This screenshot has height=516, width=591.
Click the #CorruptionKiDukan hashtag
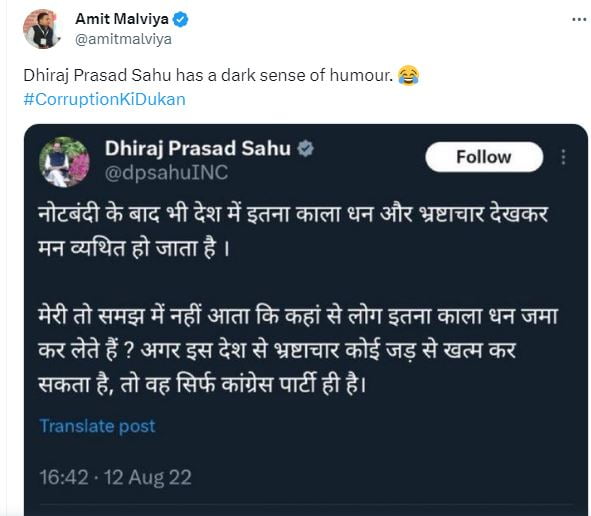pyautogui.click(x=104, y=100)
